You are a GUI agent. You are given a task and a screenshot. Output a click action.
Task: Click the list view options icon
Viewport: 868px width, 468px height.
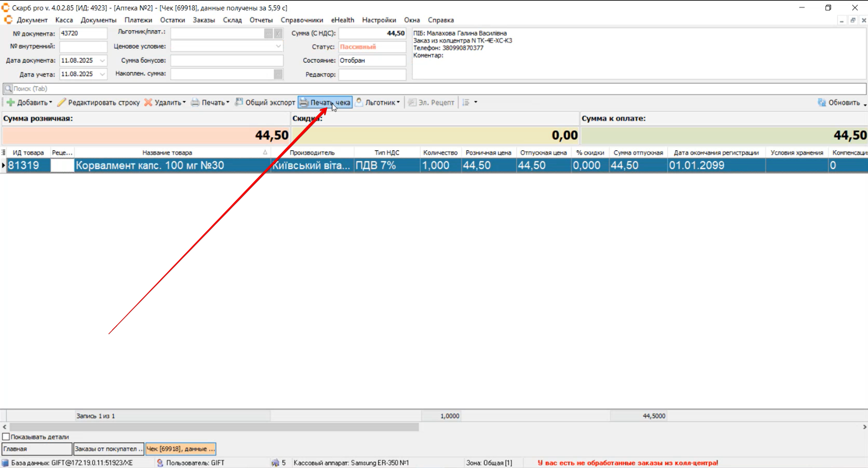pos(466,103)
